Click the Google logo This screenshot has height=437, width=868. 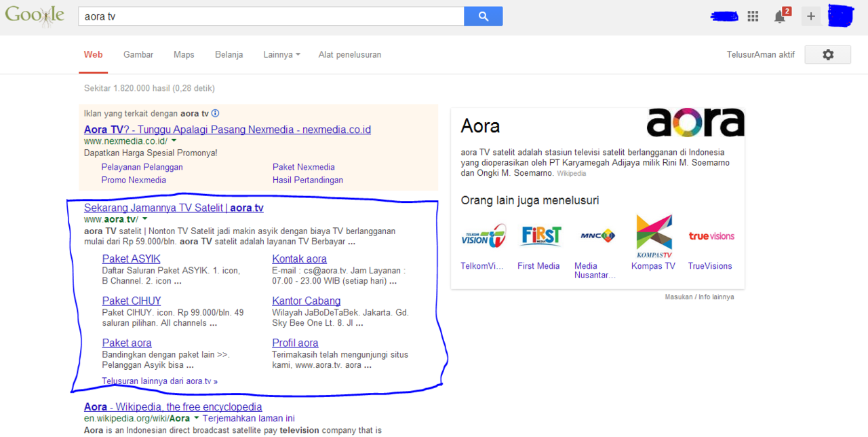coord(35,16)
